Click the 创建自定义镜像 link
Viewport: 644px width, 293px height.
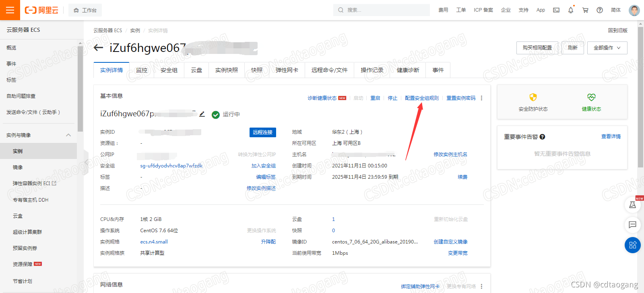tap(450, 242)
